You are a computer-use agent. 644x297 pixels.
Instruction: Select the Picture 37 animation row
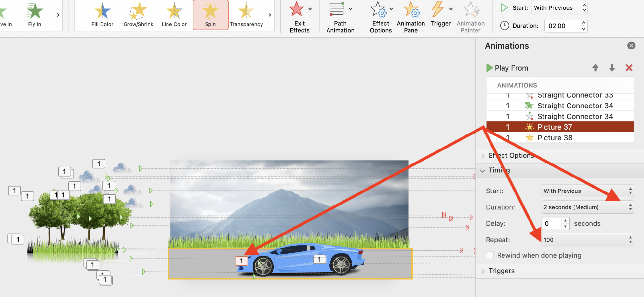560,127
